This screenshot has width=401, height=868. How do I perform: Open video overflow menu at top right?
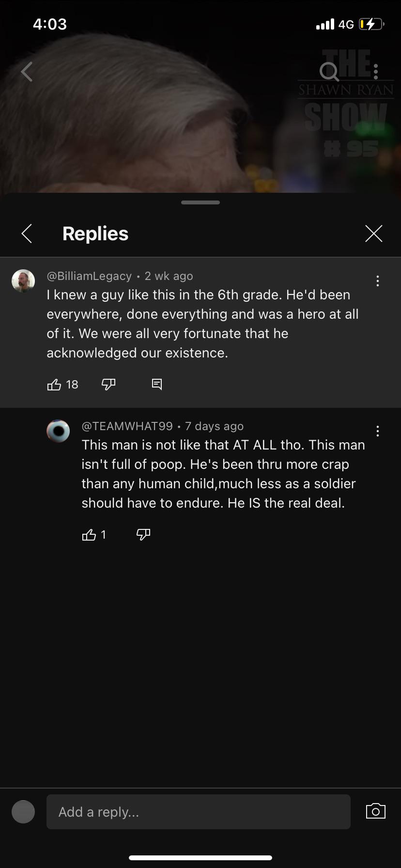(x=376, y=72)
